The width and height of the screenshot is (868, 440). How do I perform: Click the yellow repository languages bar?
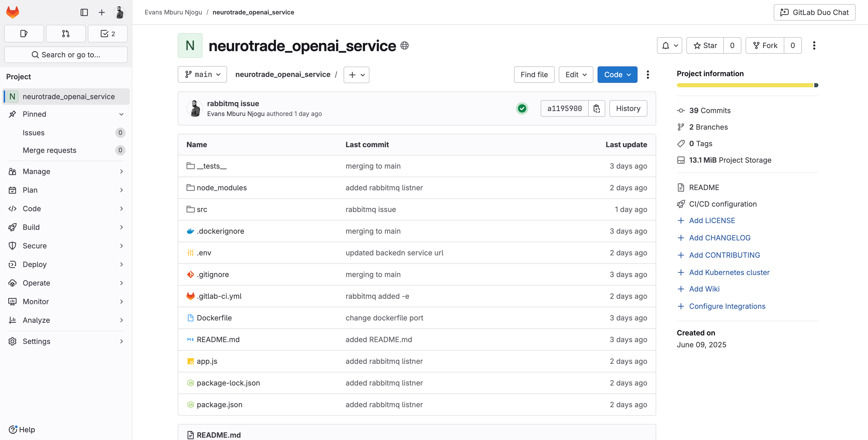[745, 85]
